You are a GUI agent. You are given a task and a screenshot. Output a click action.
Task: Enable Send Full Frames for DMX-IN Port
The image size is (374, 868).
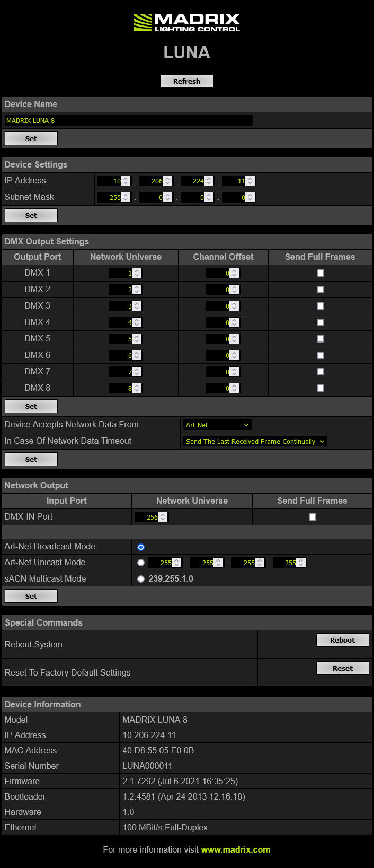313,517
